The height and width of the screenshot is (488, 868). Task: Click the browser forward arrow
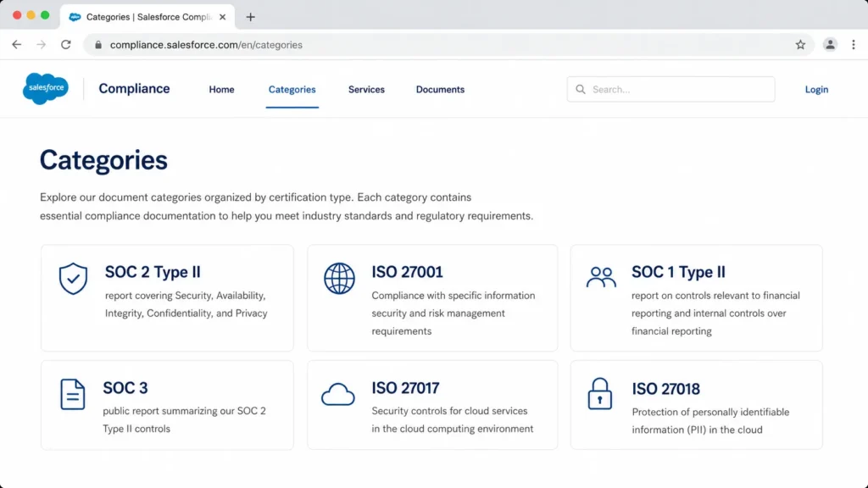[41, 45]
